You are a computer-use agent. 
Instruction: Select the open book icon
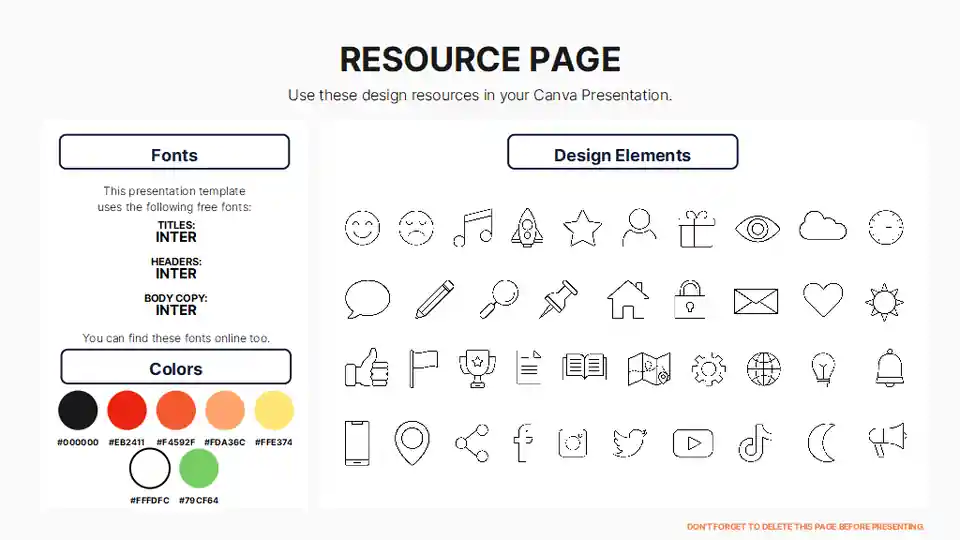point(585,366)
